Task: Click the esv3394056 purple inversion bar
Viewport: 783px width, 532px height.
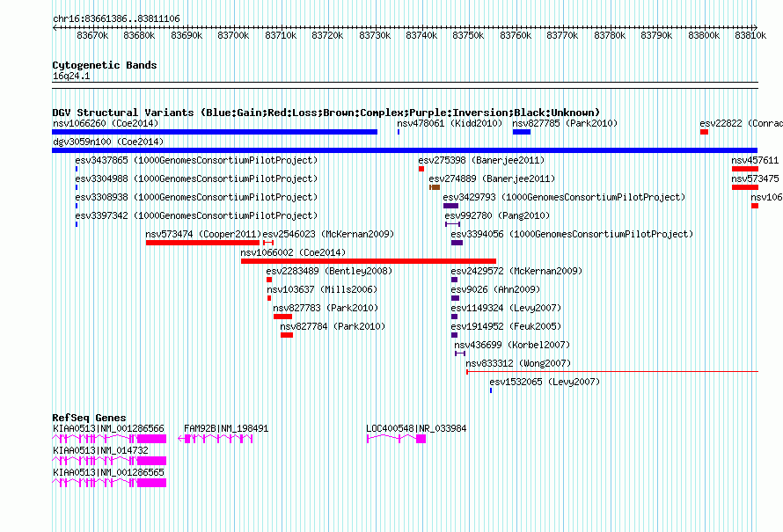Action: pyautogui.click(x=457, y=243)
